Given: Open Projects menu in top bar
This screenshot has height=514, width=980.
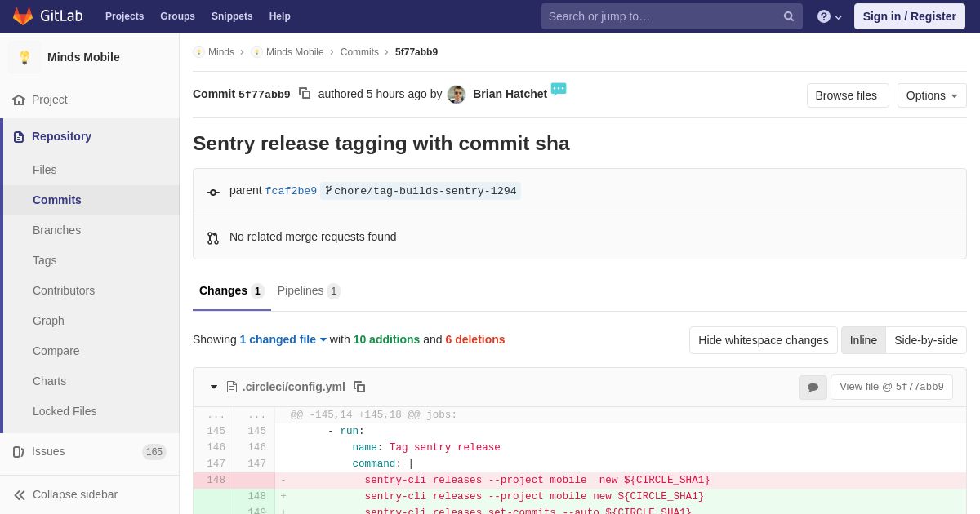Looking at the screenshot, I should (x=125, y=16).
